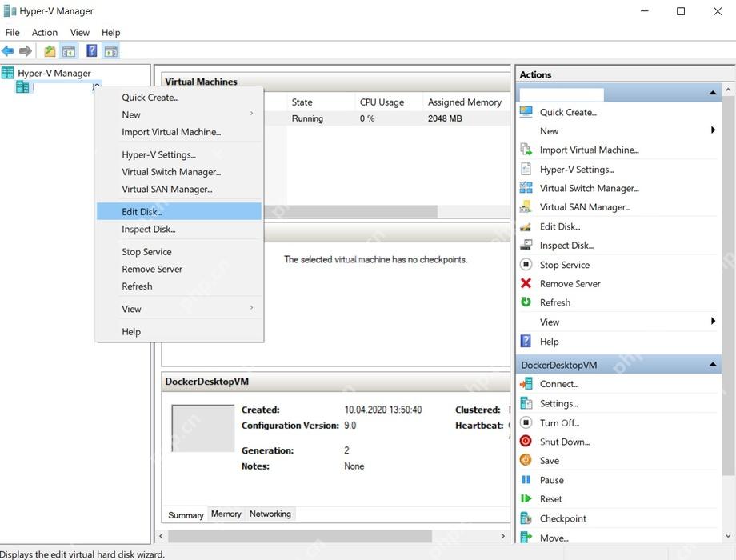This screenshot has width=736, height=560.
Task: Open the View submenu in context menu
Action: (179, 309)
